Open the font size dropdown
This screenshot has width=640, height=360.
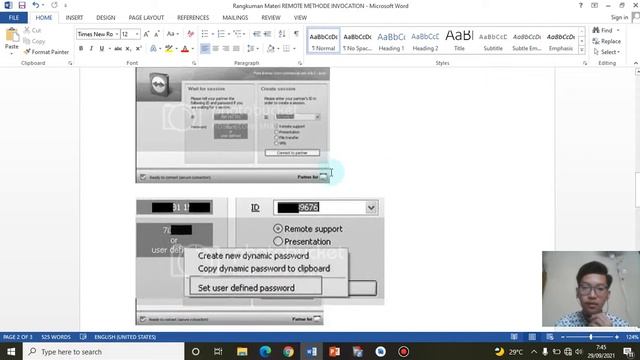pos(137,34)
